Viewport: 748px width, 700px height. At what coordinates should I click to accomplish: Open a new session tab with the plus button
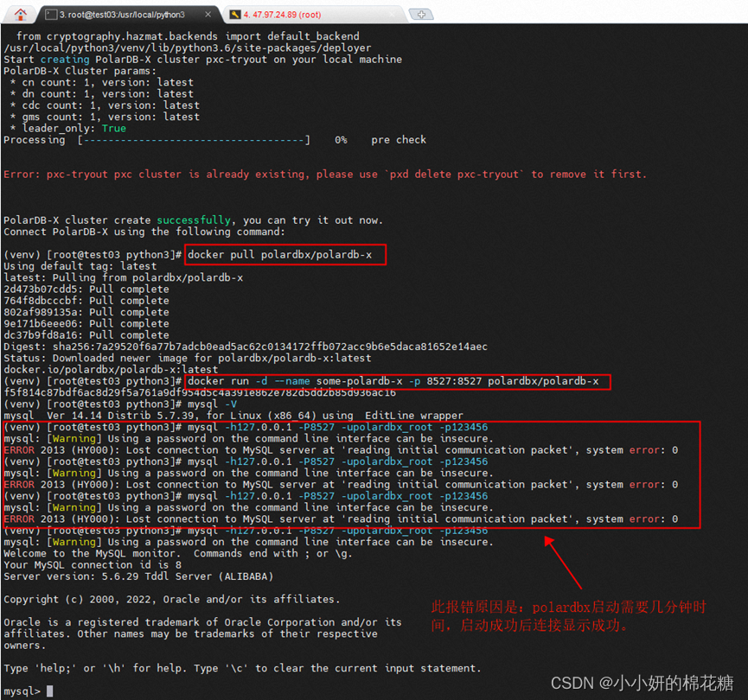[x=421, y=15]
